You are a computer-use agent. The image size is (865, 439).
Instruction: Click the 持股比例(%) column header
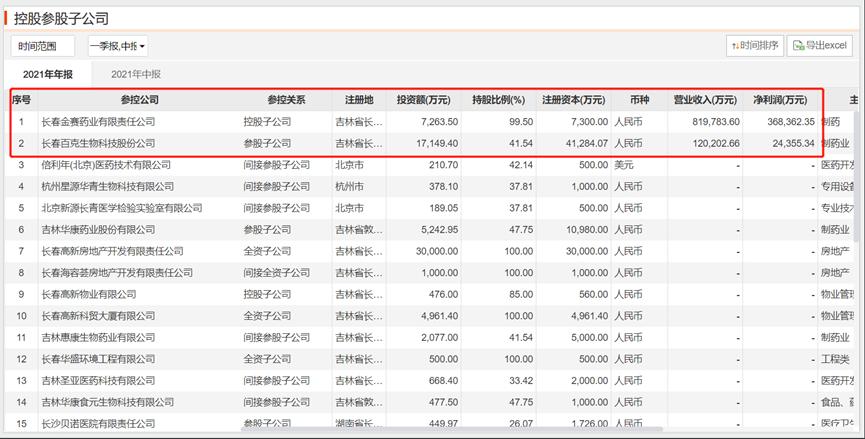[x=498, y=100]
